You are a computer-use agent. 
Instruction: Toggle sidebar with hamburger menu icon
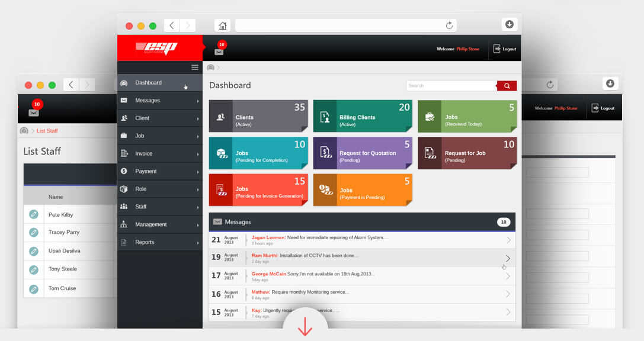click(x=195, y=67)
